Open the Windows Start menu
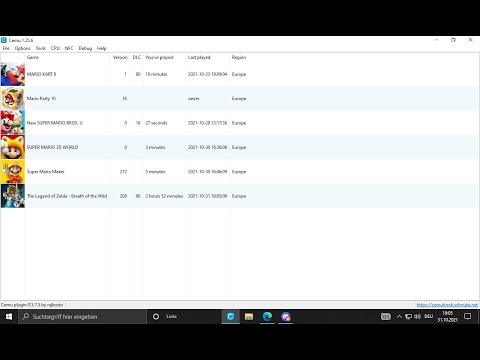The height and width of the screenshot is (360, 480). 9,316
